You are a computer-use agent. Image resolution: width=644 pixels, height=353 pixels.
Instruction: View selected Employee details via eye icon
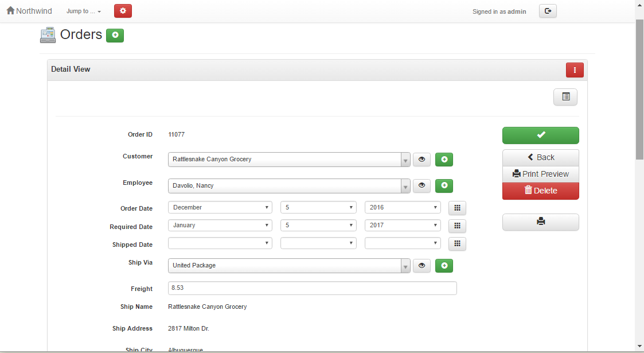(421, 186)
